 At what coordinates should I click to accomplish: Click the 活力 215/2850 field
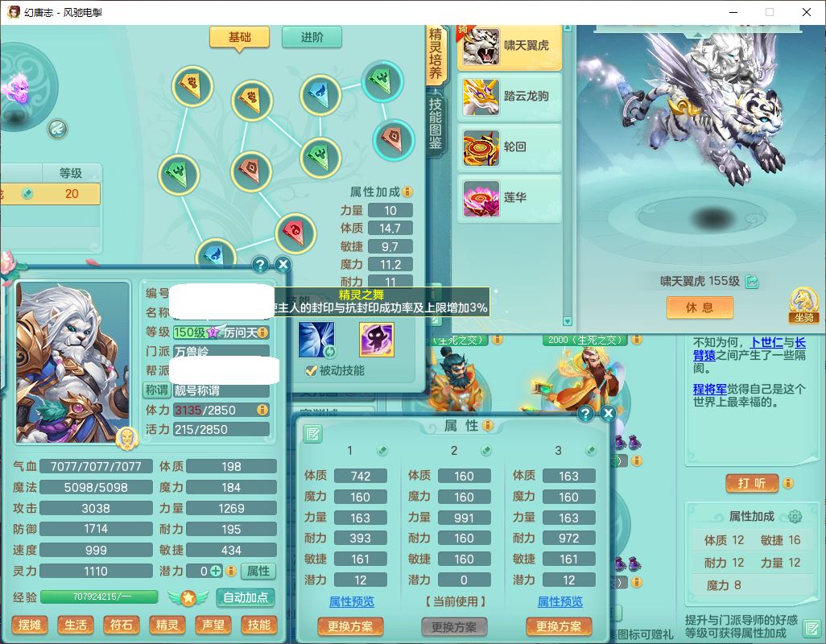(x=221, y=429)
